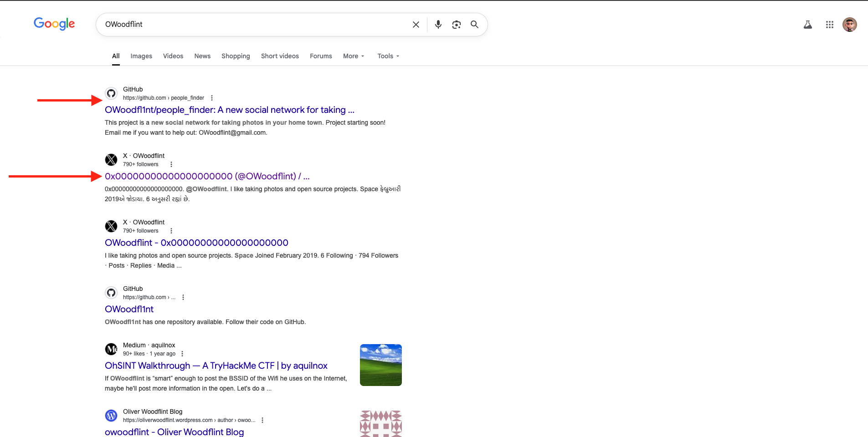Click the green hills thumbnail image
Screen dimensions: 868x437
coord(380,365)
